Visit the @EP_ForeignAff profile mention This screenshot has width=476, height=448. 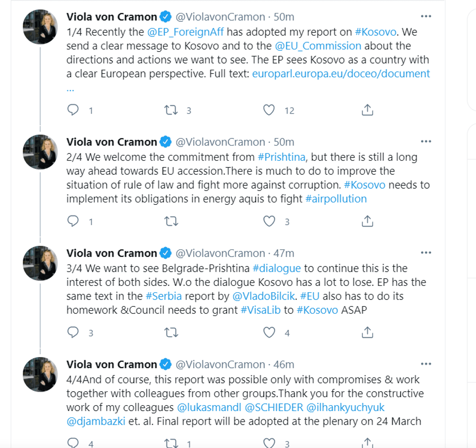[x=186, y=32]
